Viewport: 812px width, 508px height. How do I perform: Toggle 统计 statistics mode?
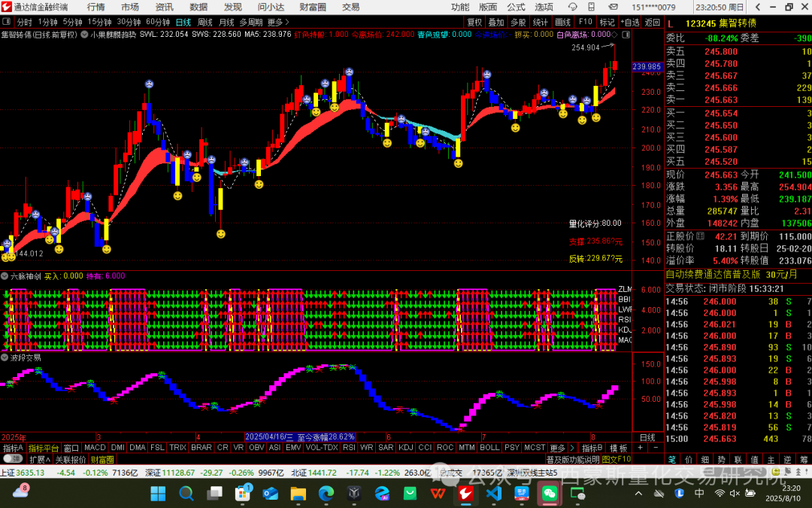coord(540,23)
